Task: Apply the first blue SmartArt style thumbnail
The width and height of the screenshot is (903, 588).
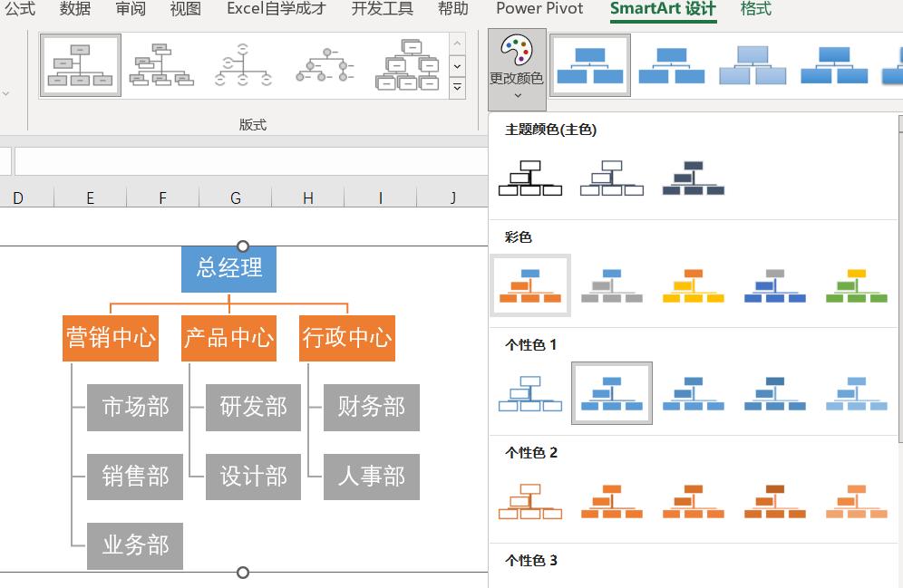Action: pos(589,65)
